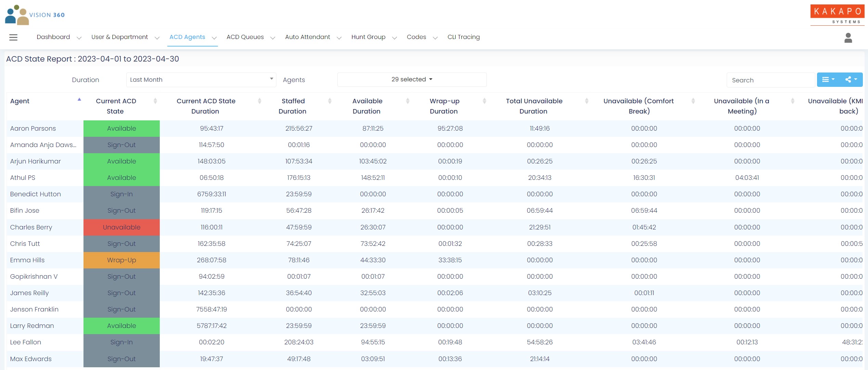
Task: Select agent Emma Hills
Action: click(x=27, y=260)
